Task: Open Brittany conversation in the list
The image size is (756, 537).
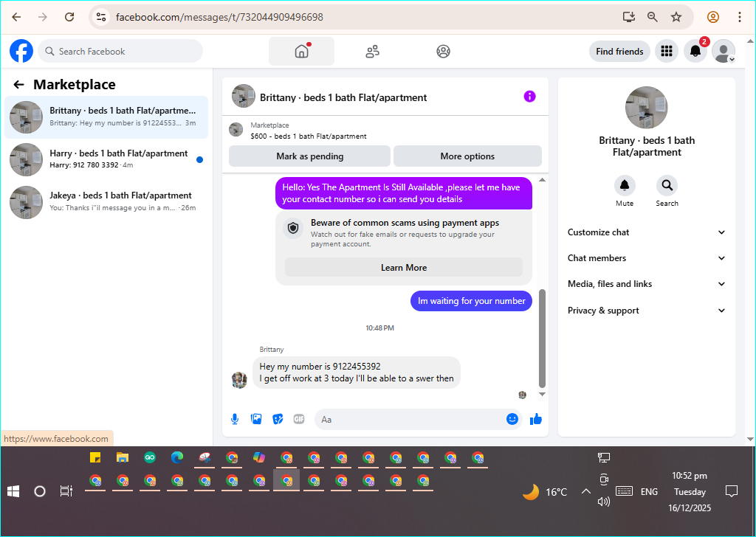Action: click(106, 117)
